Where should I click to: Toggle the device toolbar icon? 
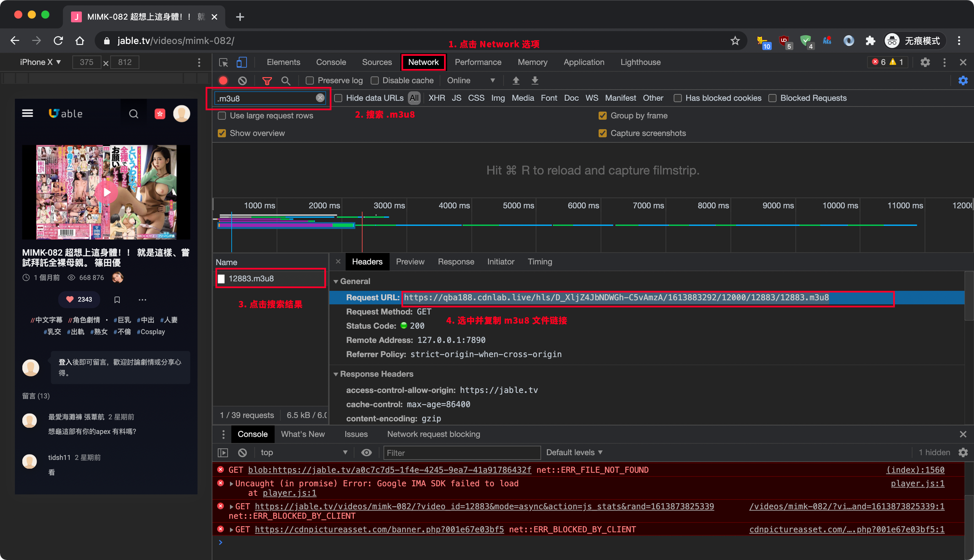pos(241,62)
